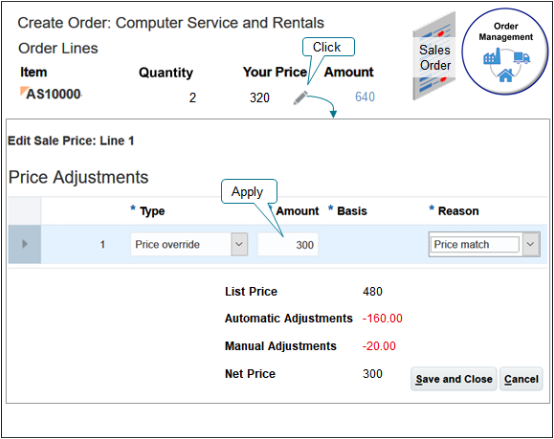Open the 640 amount link
This screenshot has width=554, height=439.
pos(365,97)
